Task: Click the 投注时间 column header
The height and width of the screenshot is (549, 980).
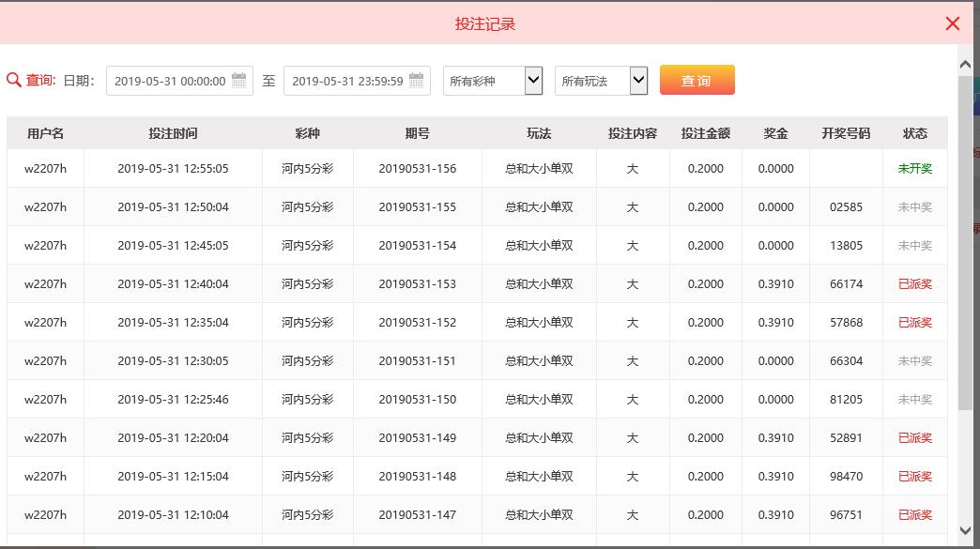Action: click(x=173, y=133)
